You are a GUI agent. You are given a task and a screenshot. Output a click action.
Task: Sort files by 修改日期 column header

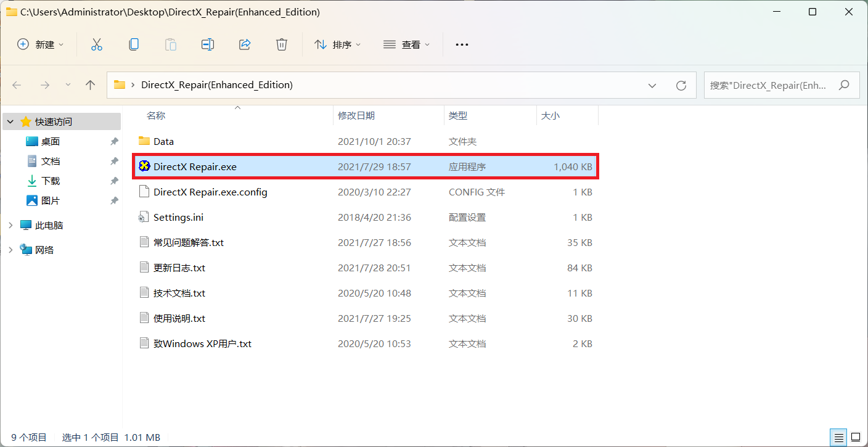[x=356, y=115]
